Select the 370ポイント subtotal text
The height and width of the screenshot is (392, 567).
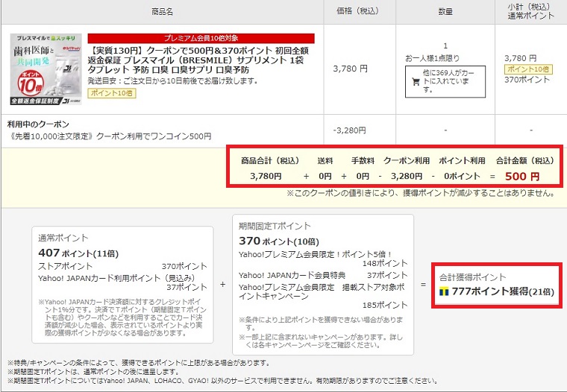tap(527, 80)
